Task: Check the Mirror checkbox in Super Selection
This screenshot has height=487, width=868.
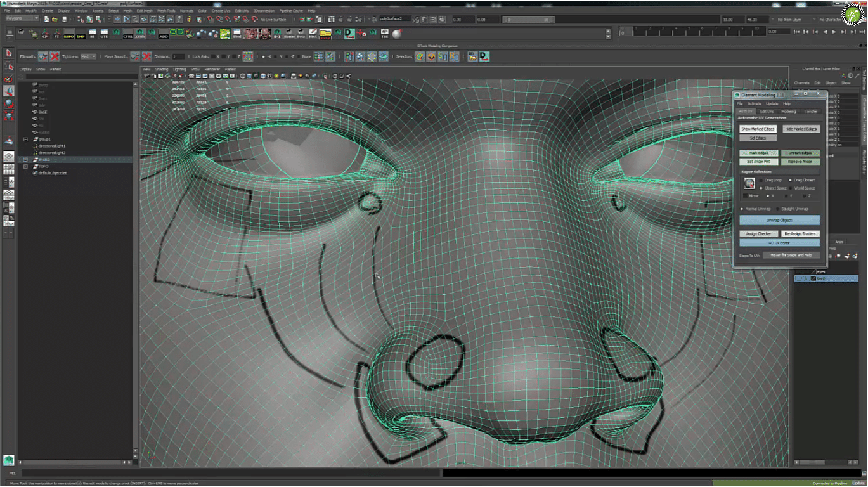Action: (x=745, y=196)
